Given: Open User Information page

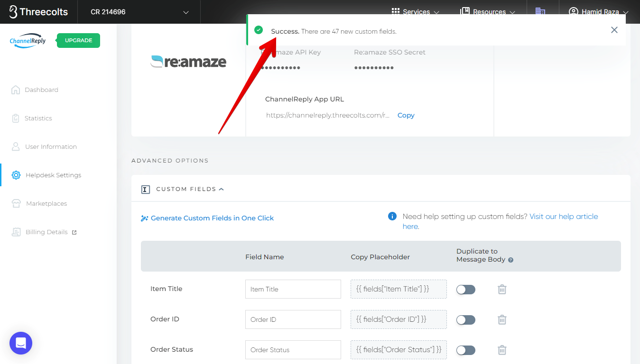Looking at the screenshot, I should (51, 146).
